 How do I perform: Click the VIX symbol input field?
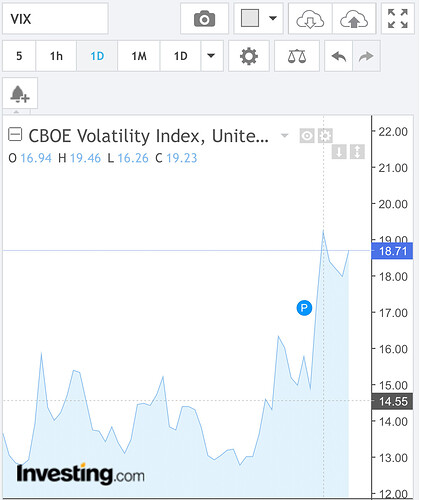click(x=55, y=19)
